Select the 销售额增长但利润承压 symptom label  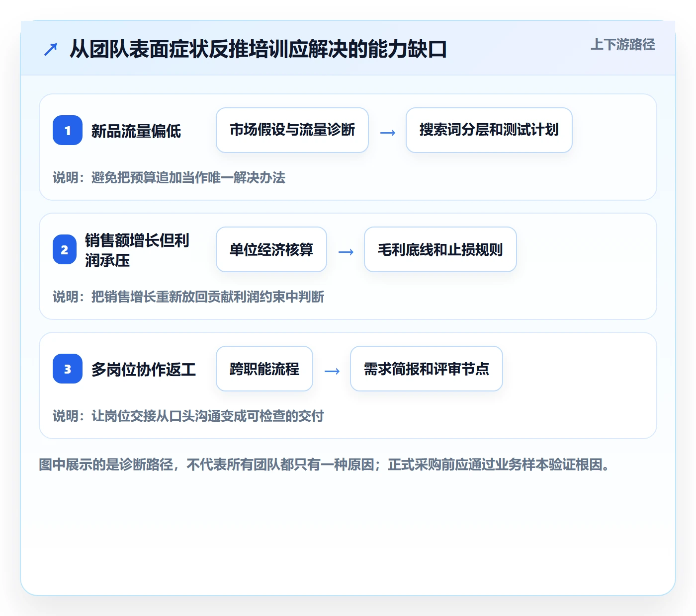[137, 250]
